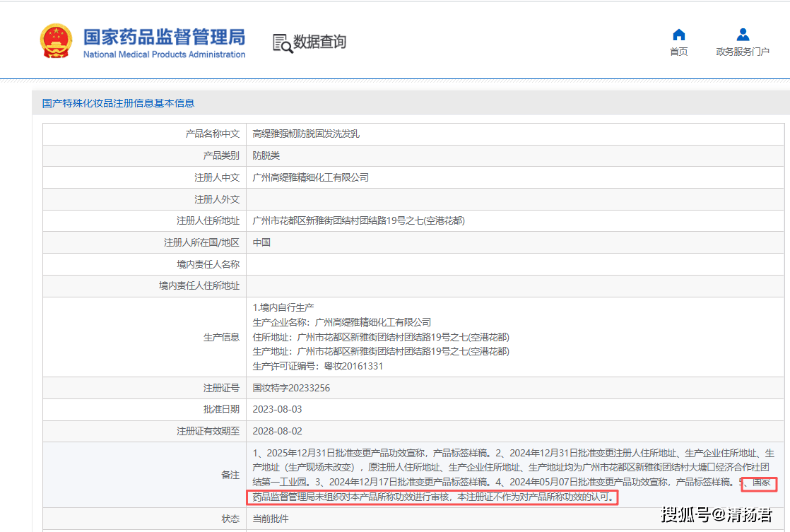This screenshot has height=532, width=790.
Task: Go to 首页 label link
Action: coord(678,52)
